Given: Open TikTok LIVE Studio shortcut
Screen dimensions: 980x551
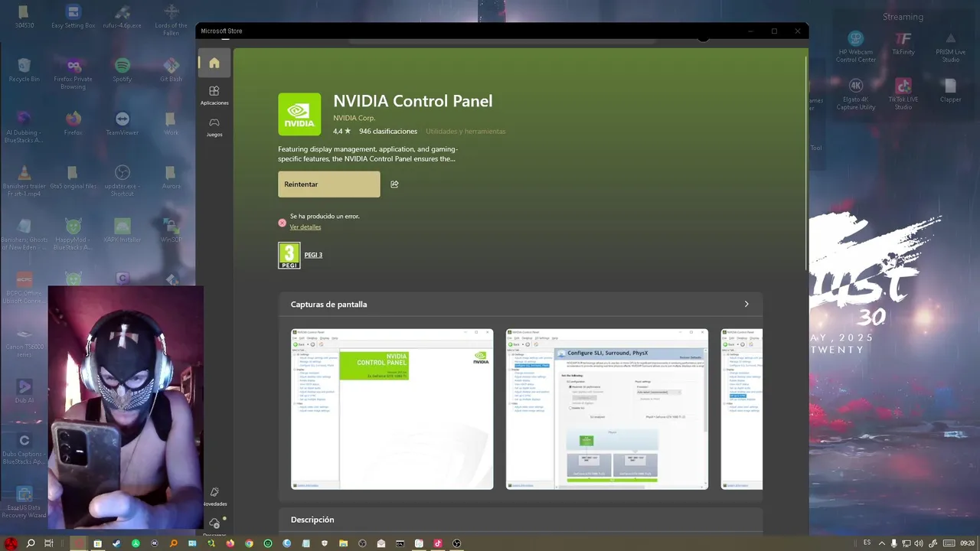Looking at the screenshot, I should [x=903, y=93].
